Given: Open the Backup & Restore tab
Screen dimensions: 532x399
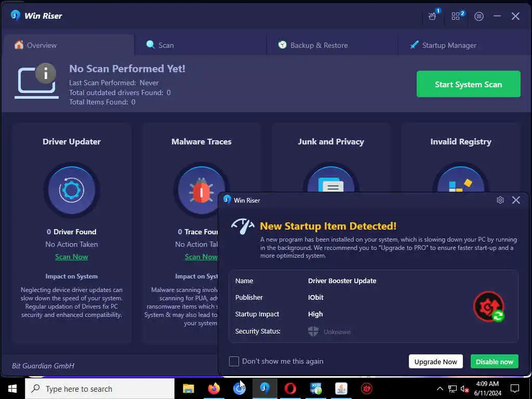Looking at the screenshot, I should point(332,45).
